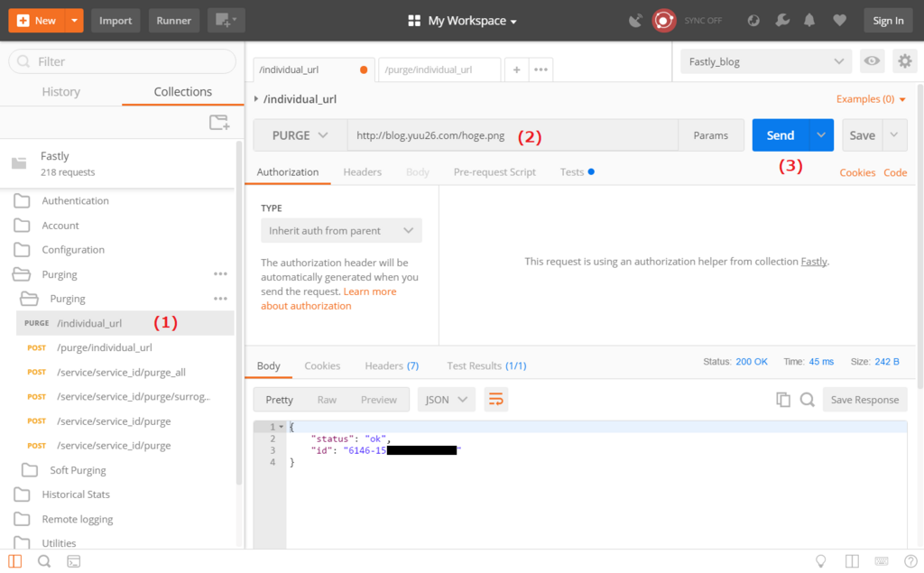Click the request URL input field
The image size is (924, 573).
click(x=513, y=135)
